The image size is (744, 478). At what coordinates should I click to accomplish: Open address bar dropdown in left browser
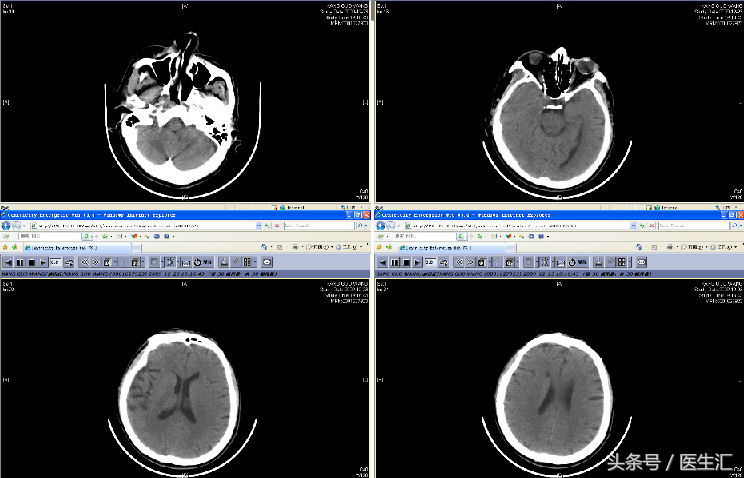coord(259,226)
